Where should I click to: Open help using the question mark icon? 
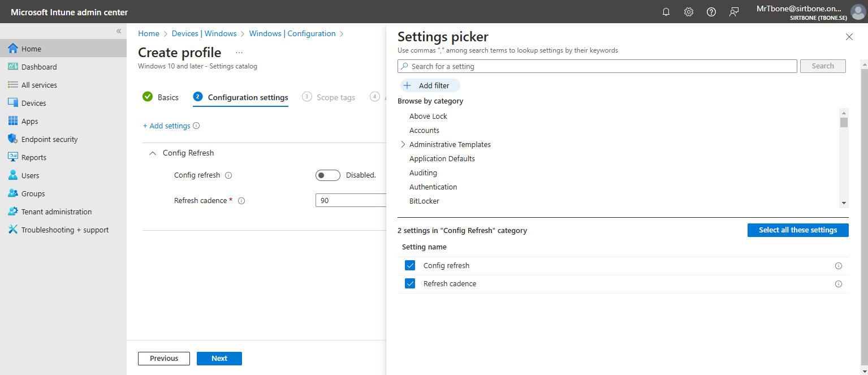point(711,11)
